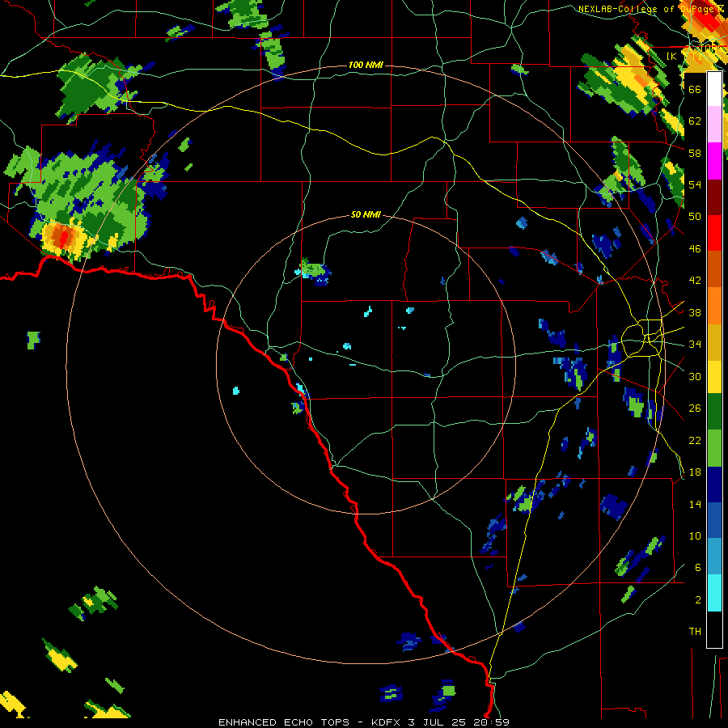Click the 50 value on the scale

tap(695, 216)
